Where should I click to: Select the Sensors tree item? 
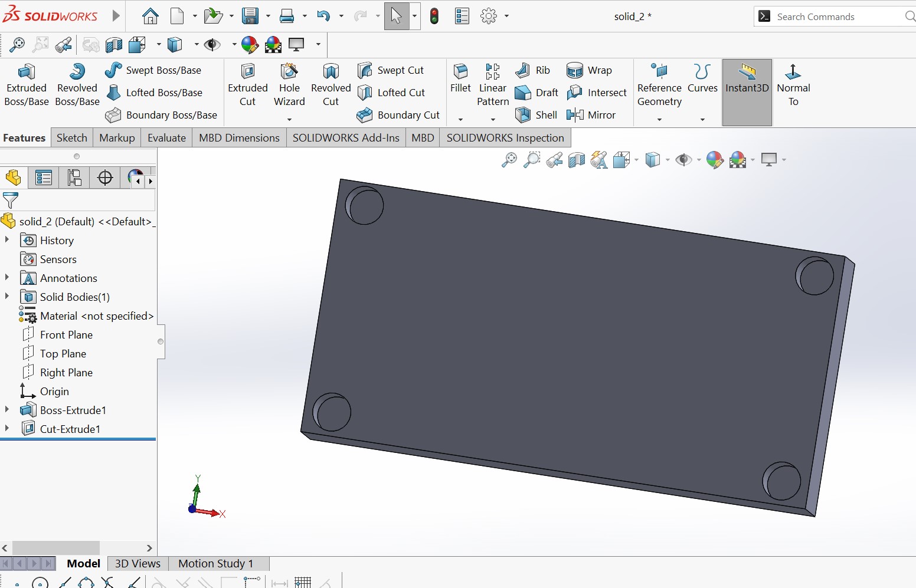[49, 259]
